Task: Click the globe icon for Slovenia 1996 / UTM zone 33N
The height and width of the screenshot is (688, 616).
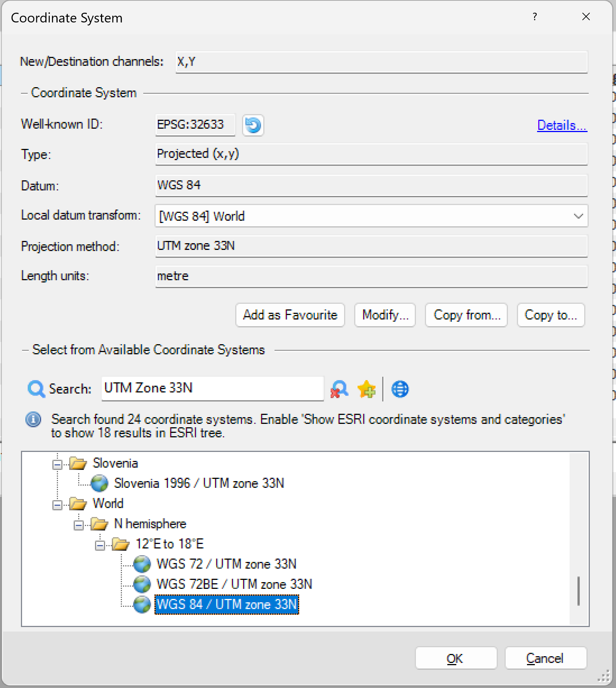Action: pyautogui.click(x=98, y=483)
